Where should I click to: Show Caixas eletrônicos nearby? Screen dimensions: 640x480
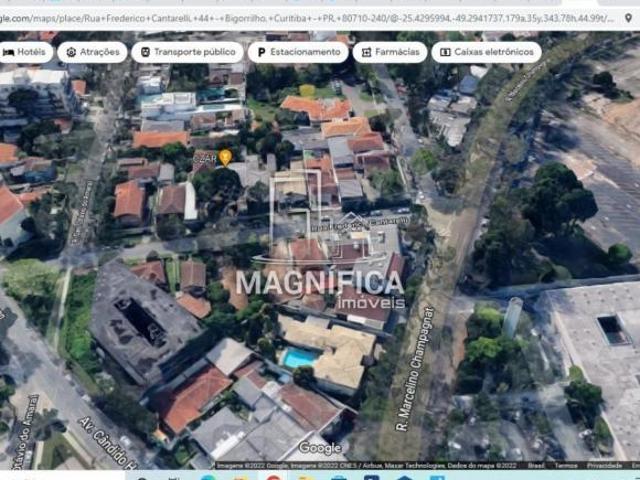pos(487,52)
